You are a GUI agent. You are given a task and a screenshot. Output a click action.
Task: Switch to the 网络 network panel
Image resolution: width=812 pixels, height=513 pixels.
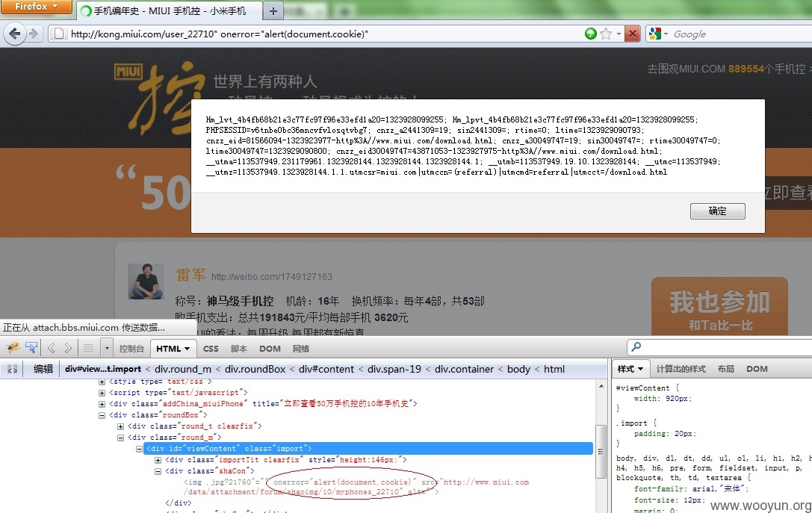(301, 349)
